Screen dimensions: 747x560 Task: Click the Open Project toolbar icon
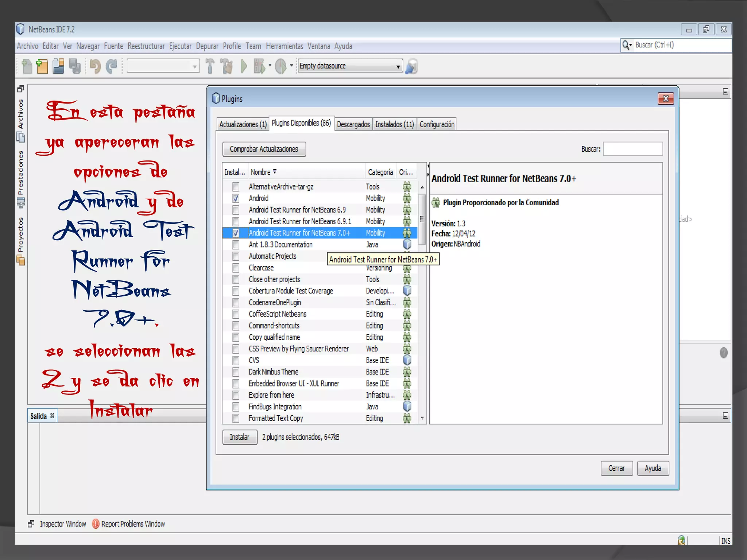tap(58, 66)
